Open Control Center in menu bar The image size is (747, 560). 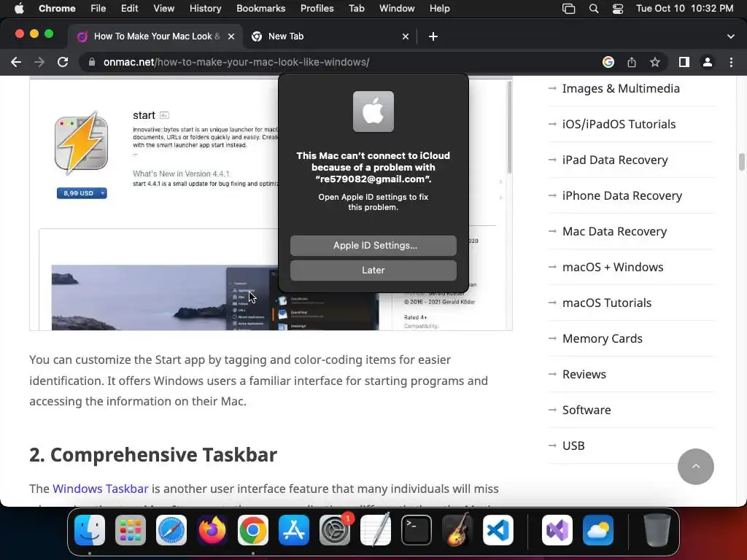pyautogui.click(x=618, y=9)
